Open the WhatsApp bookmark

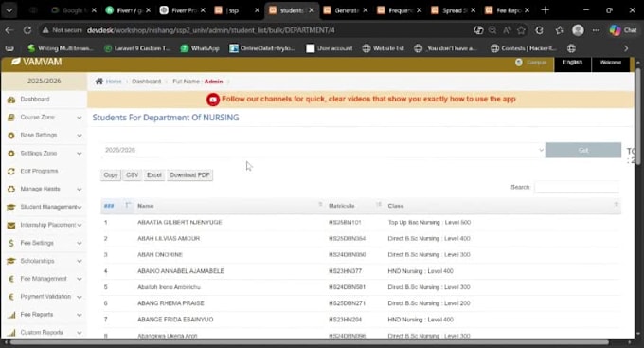200,48
